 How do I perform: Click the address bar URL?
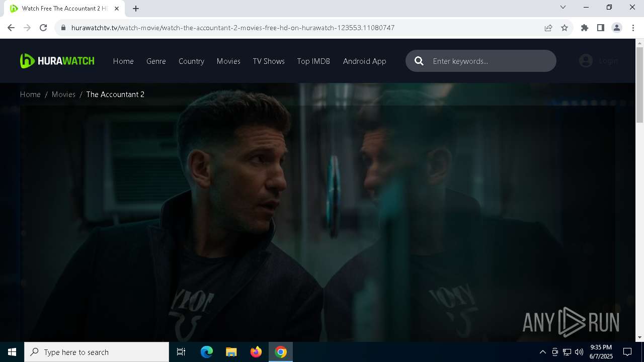click(x=233, y=28)
